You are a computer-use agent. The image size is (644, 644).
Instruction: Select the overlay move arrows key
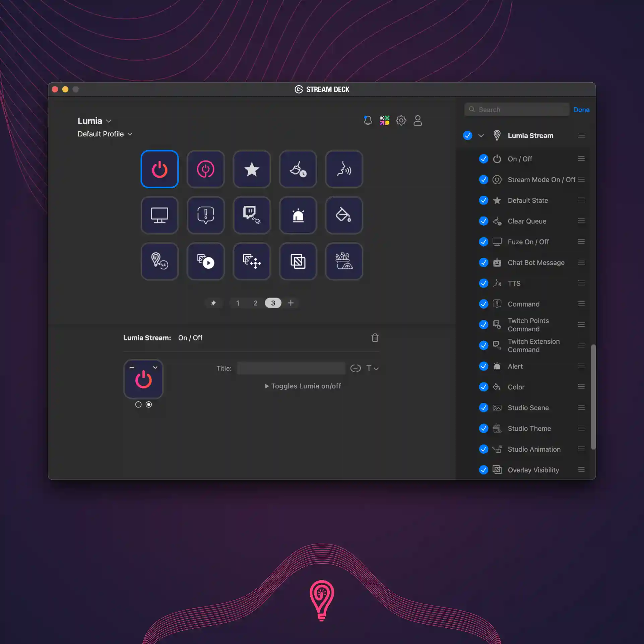click(x=252, y=261)
